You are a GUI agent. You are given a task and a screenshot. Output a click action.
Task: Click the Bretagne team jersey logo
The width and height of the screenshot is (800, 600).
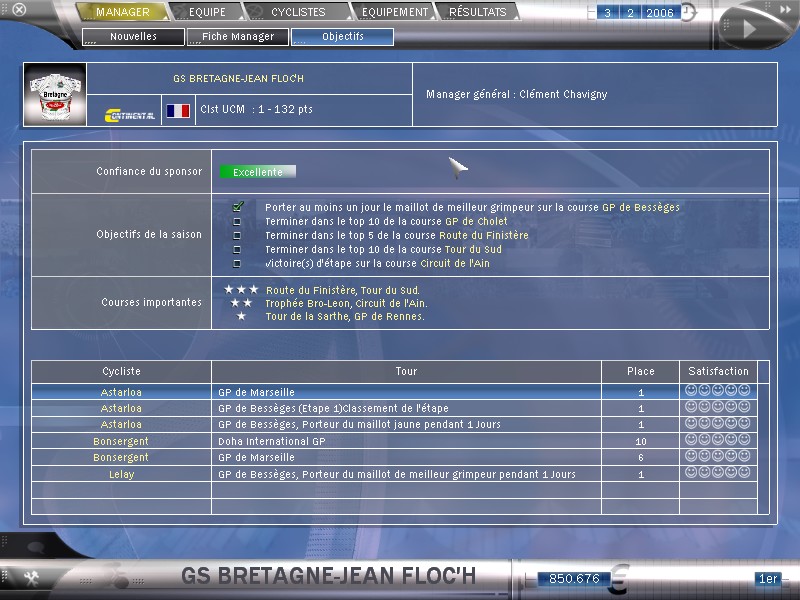coord(55,95)
